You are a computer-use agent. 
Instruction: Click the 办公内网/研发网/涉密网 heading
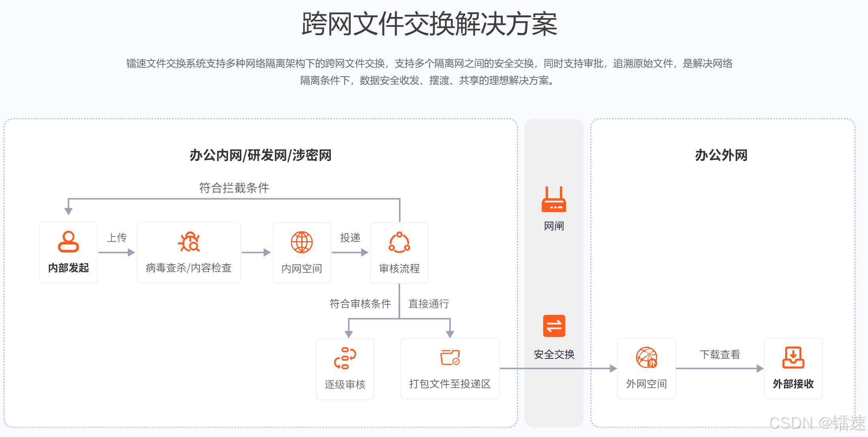pyautogui.click(x=260, y=155)
